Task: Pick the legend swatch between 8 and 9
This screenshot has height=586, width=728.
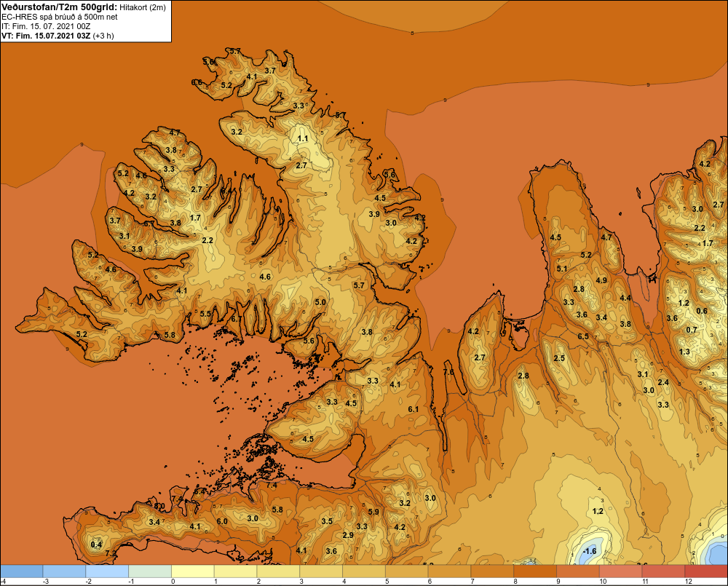Action: [535, 571]
